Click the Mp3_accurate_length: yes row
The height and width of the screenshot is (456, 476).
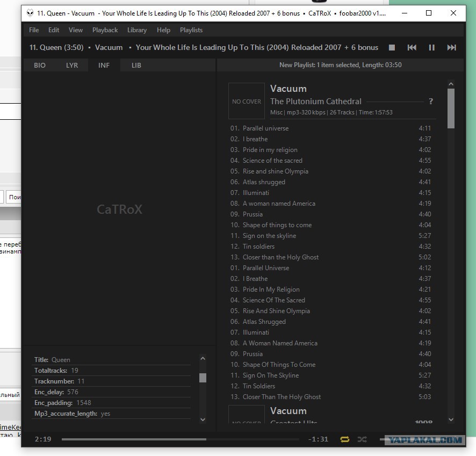[111, 414]
